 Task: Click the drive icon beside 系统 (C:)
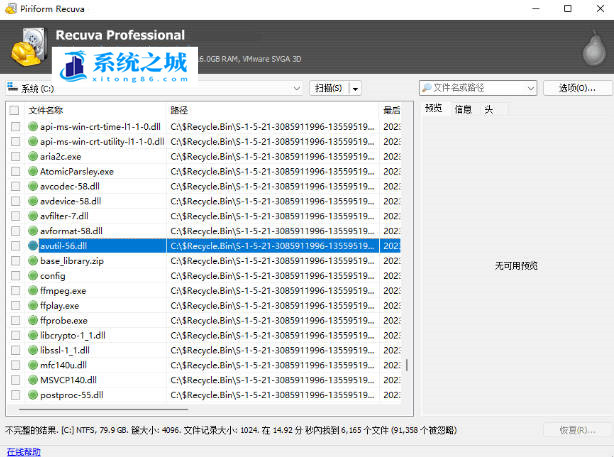pyautogui.click(x=13, y=87)
